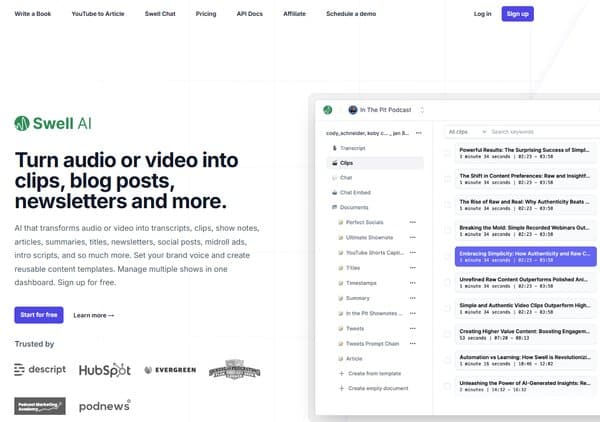Open the Article document
This screenshot has height=422, width=600.
[x=354, y=358]
